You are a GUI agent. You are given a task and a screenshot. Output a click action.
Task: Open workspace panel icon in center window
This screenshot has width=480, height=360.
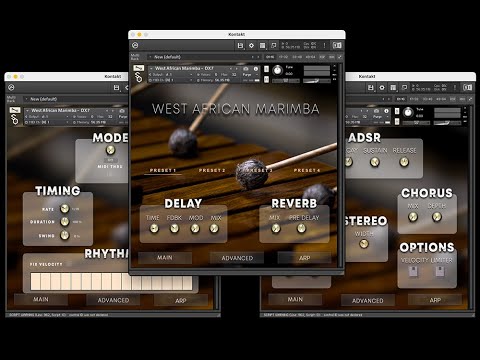pos(263,46)
